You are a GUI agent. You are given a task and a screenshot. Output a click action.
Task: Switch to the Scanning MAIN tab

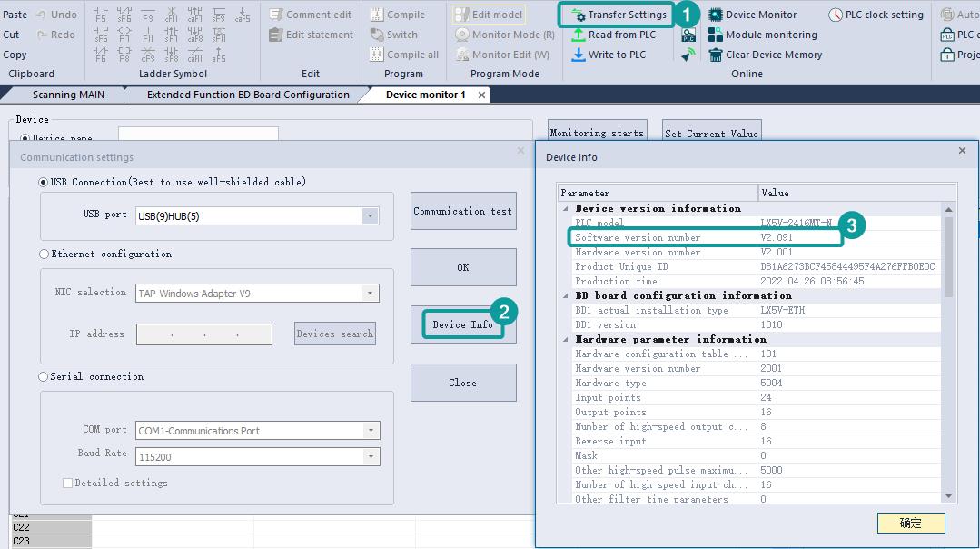point(68,95)
